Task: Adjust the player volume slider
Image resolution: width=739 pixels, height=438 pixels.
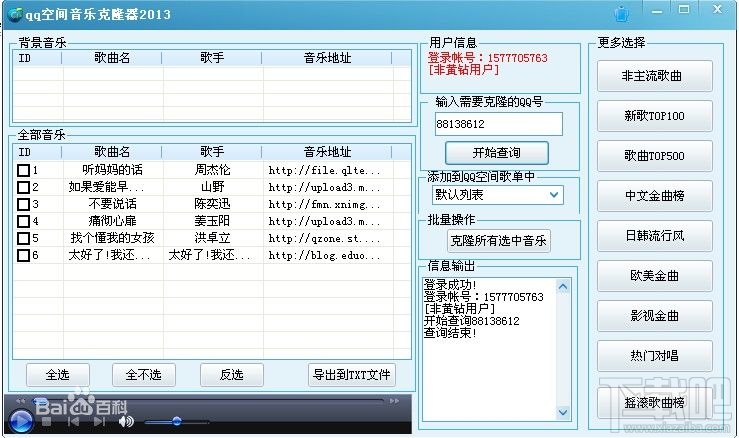Action: pos(177,421)
